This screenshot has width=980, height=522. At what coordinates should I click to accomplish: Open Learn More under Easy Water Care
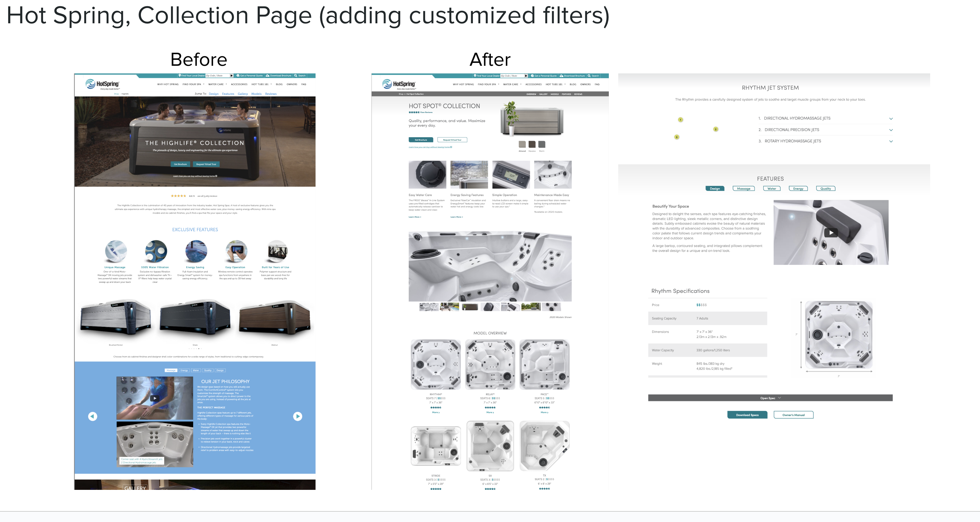point(415,217)
